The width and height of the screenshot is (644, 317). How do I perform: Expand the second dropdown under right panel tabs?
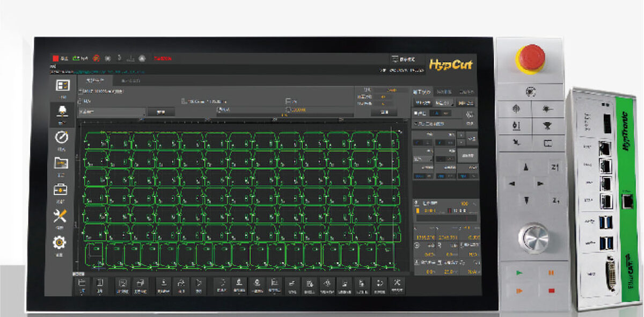(x=444, y=102)
